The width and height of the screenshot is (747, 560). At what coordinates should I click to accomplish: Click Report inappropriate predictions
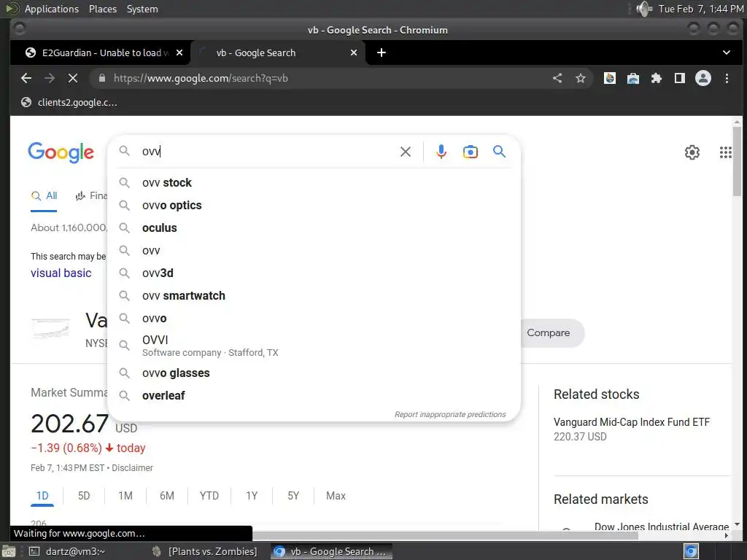[x=449, y=414]
